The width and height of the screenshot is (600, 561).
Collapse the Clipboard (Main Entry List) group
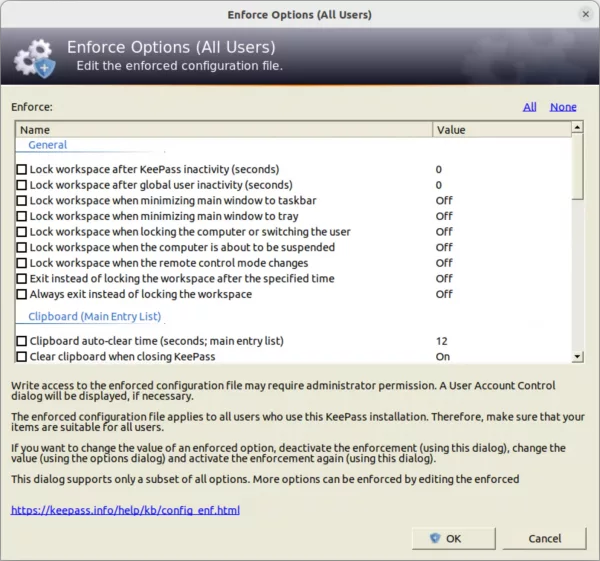95,316
